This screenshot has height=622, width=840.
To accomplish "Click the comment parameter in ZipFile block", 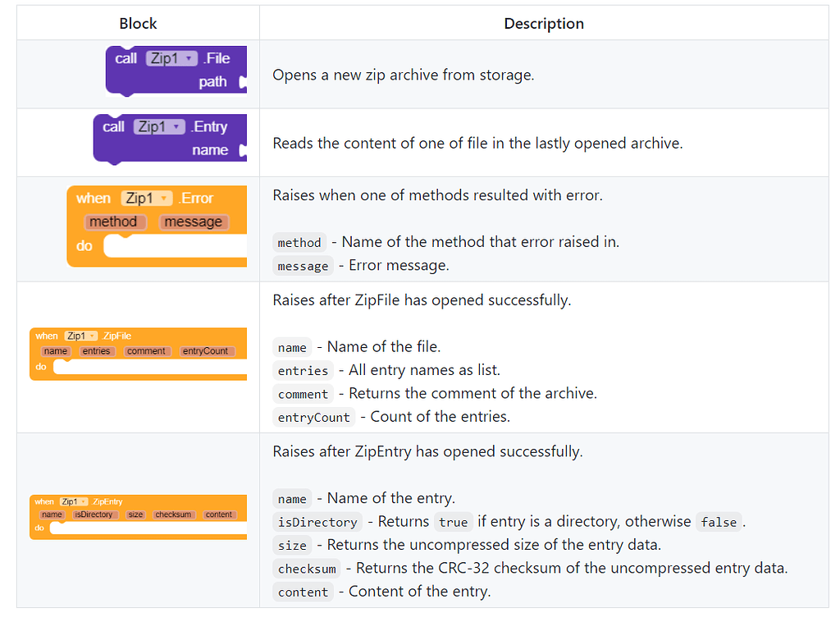I will click(147, 350).
